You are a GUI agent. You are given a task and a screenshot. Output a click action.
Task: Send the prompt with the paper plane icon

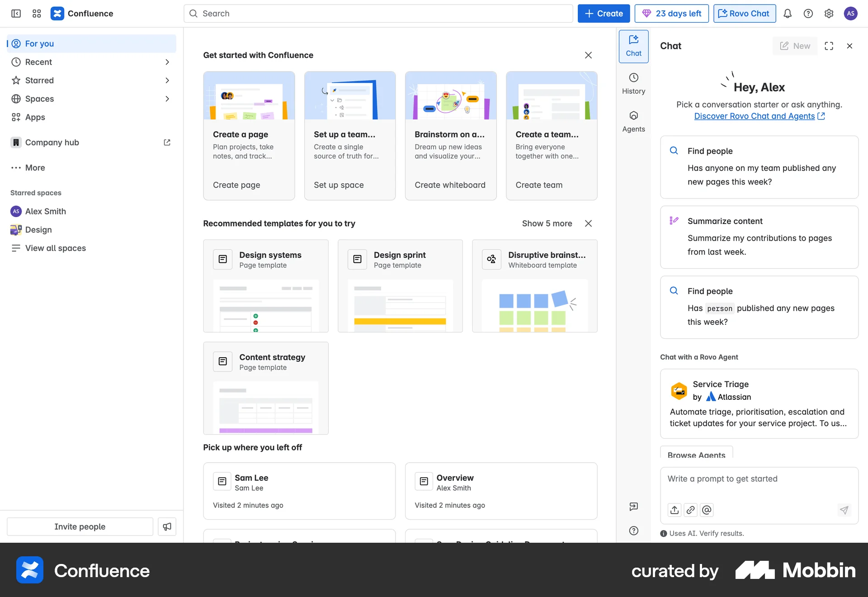point(844,510)
